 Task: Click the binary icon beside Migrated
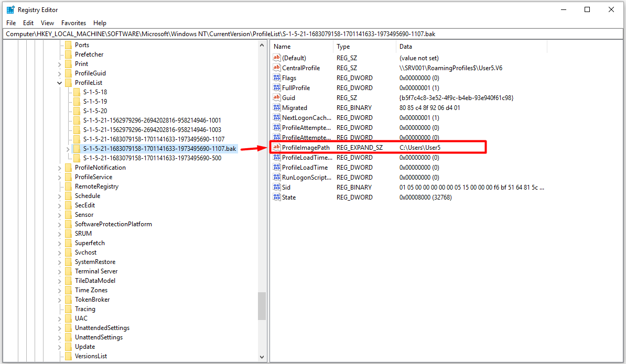(276, 108)
